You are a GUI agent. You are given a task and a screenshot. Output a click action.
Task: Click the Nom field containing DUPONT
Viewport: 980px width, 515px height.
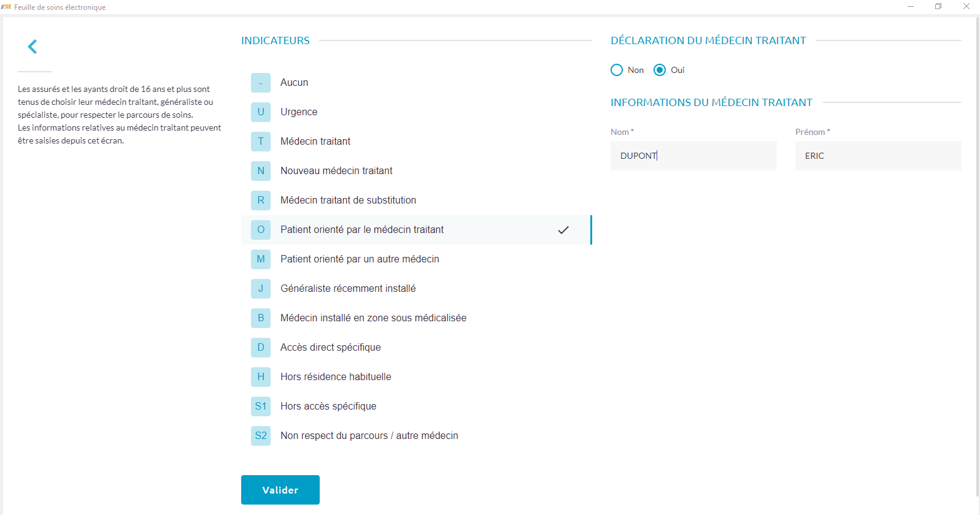693,156
